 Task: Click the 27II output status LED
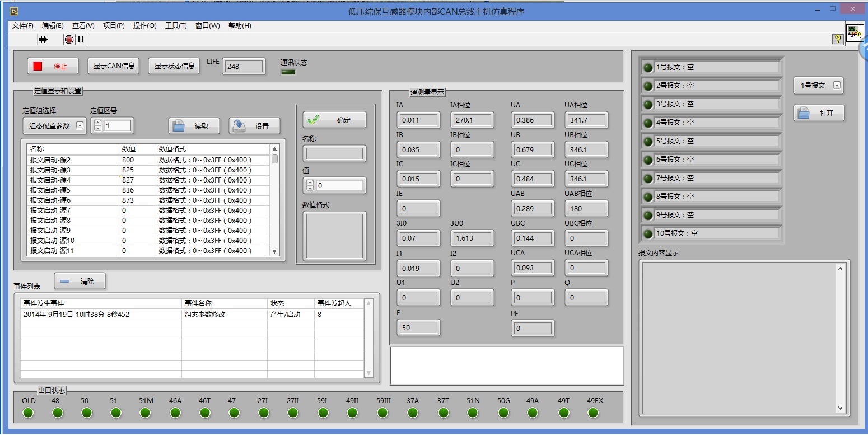click(x=293, y=413)
